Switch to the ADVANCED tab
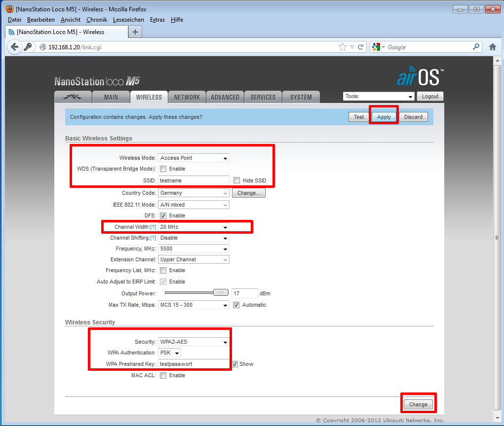 pyautogui.click(x=225, y=97)
